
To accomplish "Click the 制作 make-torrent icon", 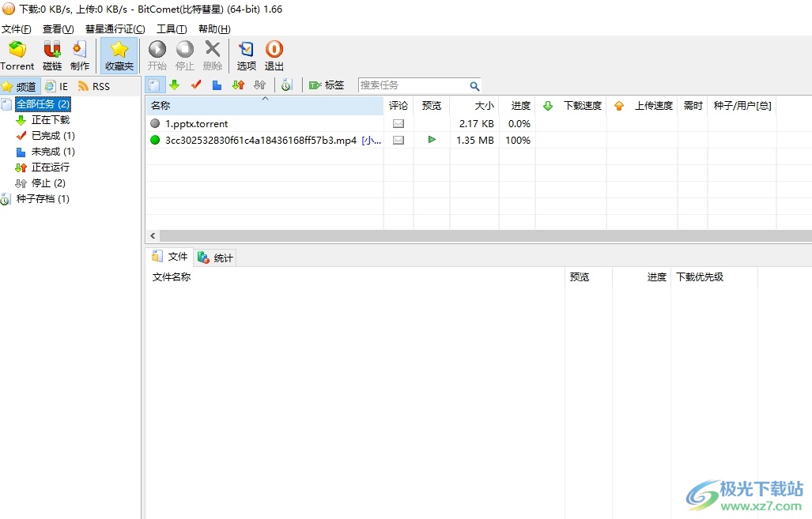I will 80,55.
